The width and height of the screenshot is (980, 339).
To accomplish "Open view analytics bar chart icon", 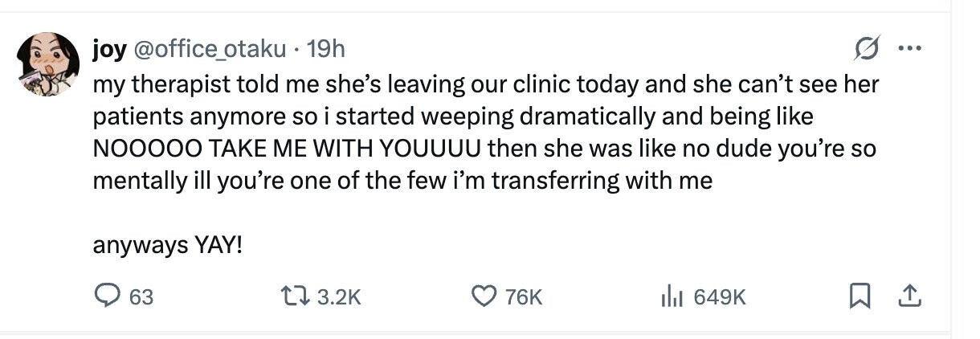I will [671, 296].
